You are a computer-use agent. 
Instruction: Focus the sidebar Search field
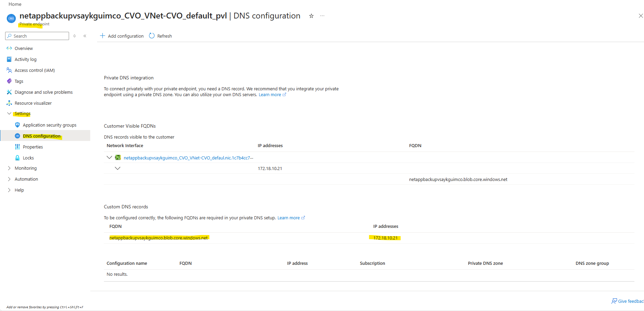coord(37,36)
